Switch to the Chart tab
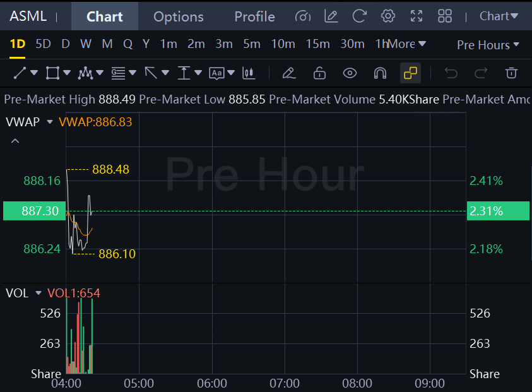Screen dimensions: 532x392 pyautogui.click(x=105, y=16)
